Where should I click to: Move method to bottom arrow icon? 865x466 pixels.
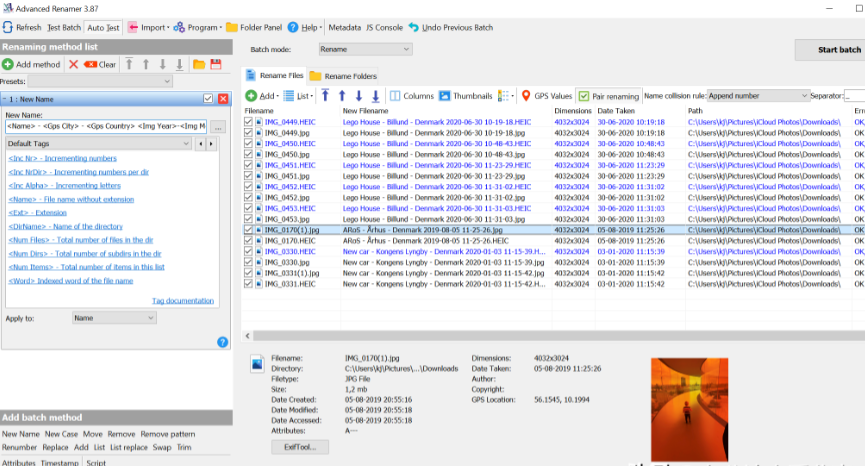click(x=179, y=65)
